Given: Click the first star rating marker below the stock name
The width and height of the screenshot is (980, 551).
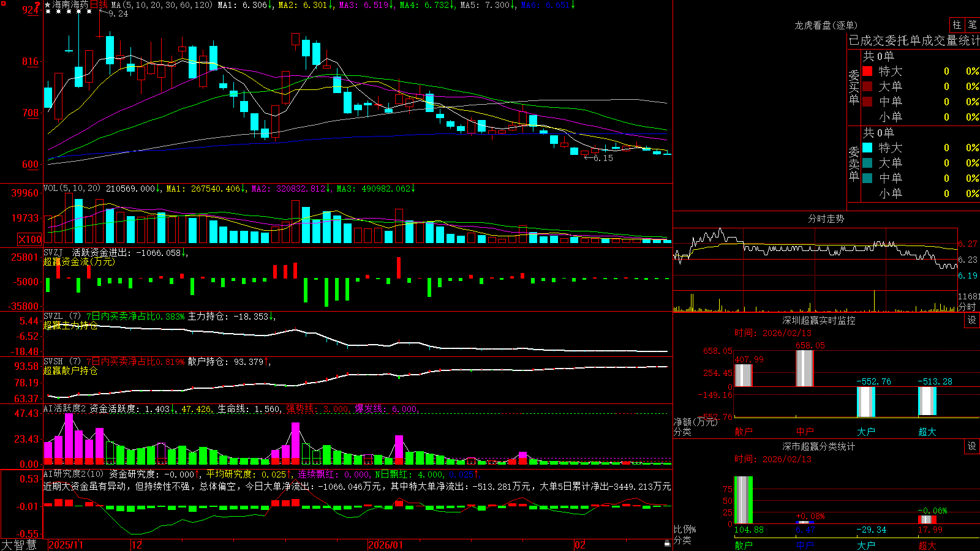Looking at the screenshot, I should click(x=48, y=12).
